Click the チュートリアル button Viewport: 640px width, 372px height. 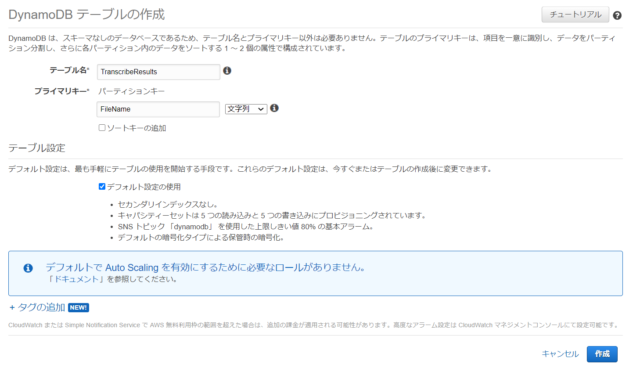point(575,15)
